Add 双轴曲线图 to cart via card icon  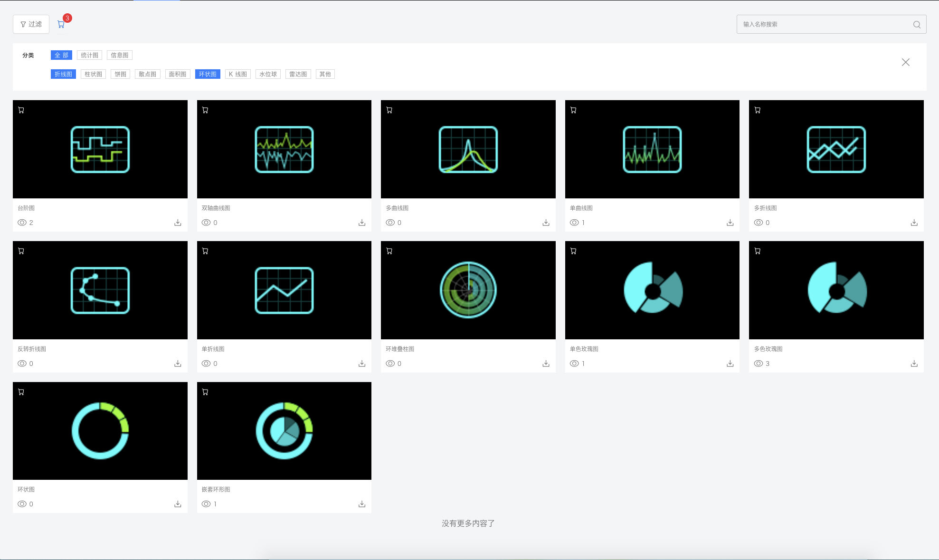pos(205,110)
